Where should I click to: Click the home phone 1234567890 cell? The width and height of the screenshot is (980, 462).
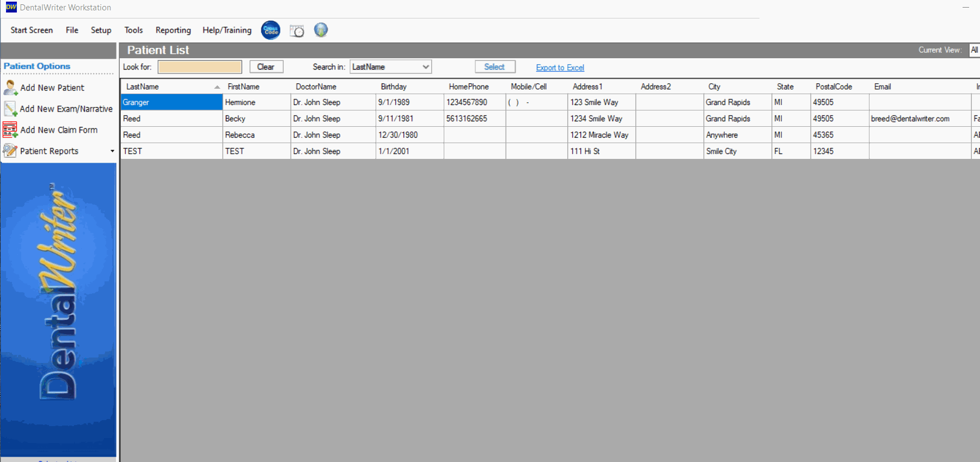[475, 102]
